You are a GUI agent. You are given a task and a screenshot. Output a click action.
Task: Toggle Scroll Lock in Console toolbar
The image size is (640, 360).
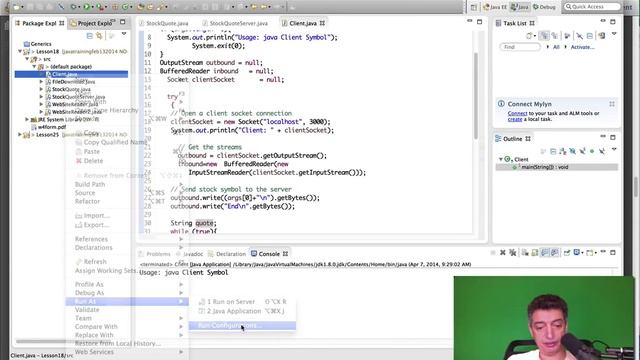pos(535,253)
